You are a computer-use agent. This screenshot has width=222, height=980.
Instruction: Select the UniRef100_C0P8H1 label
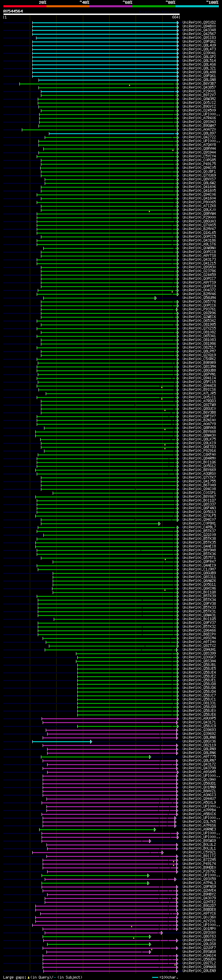click(199, 524)
